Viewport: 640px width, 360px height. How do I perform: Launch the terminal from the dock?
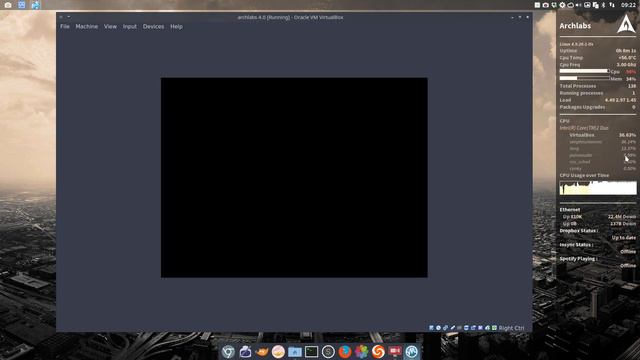tap(311, 351)
